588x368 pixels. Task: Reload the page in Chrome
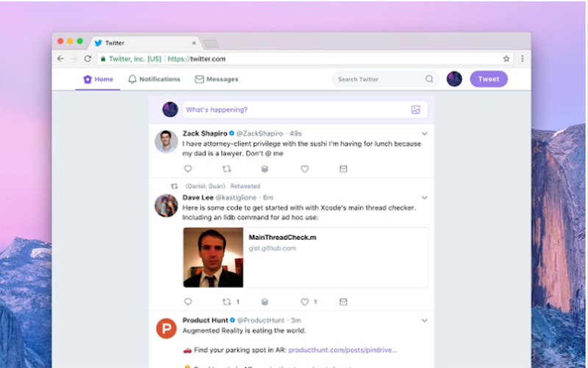87,59
